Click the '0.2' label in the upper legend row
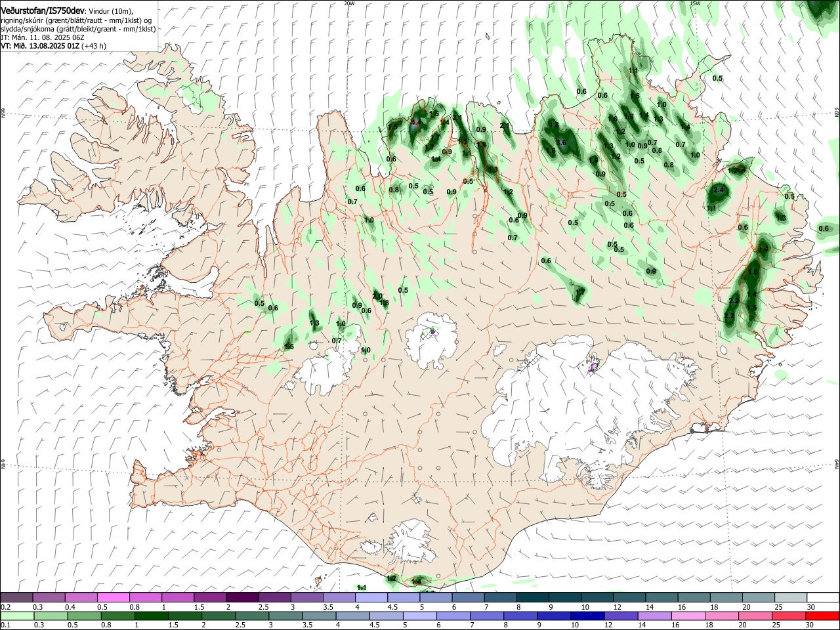 [6, 607]
